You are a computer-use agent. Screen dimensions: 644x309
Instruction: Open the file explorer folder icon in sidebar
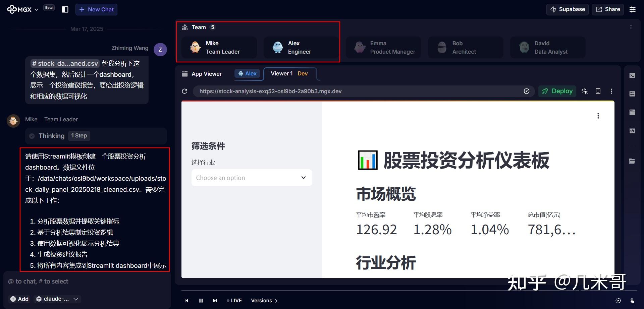(632, 161)
